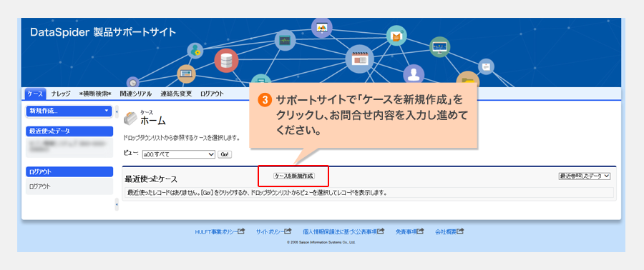This screenshot has height=270, width=644.
Task: Select the ケース tab
Action: point(35,94)
